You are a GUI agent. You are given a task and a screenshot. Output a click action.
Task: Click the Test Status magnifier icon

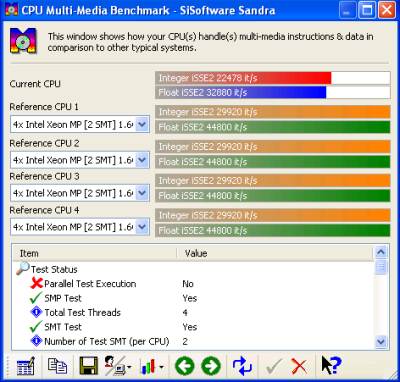tap(23, 268)
